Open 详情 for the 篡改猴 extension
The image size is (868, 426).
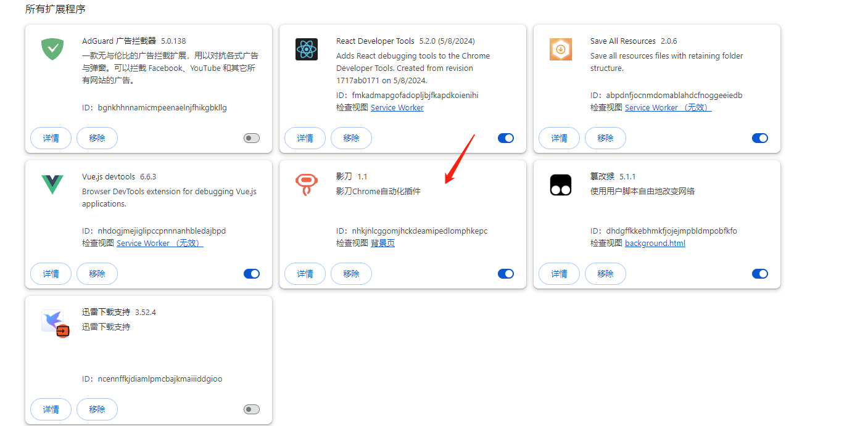[560, 274]
